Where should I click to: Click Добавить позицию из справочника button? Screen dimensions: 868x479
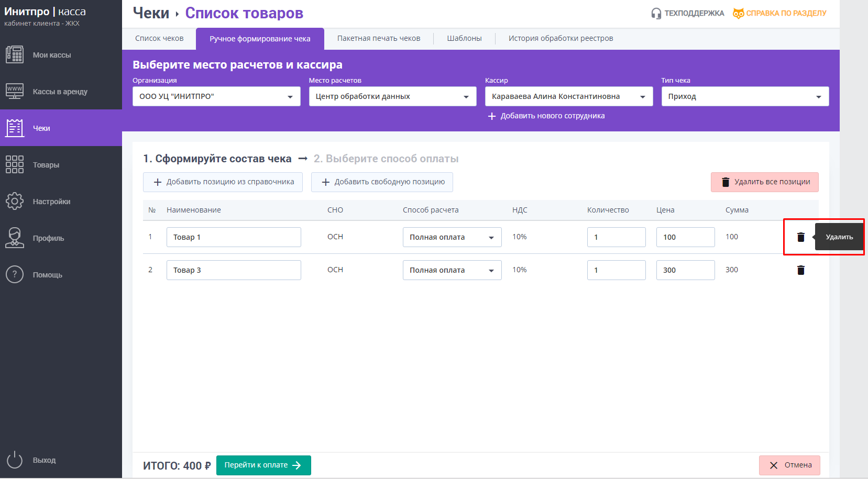click(223, 182)
